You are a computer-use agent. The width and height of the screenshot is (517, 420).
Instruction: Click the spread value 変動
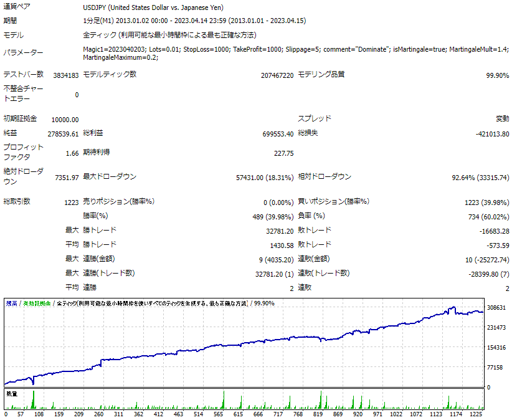click(x=503, y=119)
